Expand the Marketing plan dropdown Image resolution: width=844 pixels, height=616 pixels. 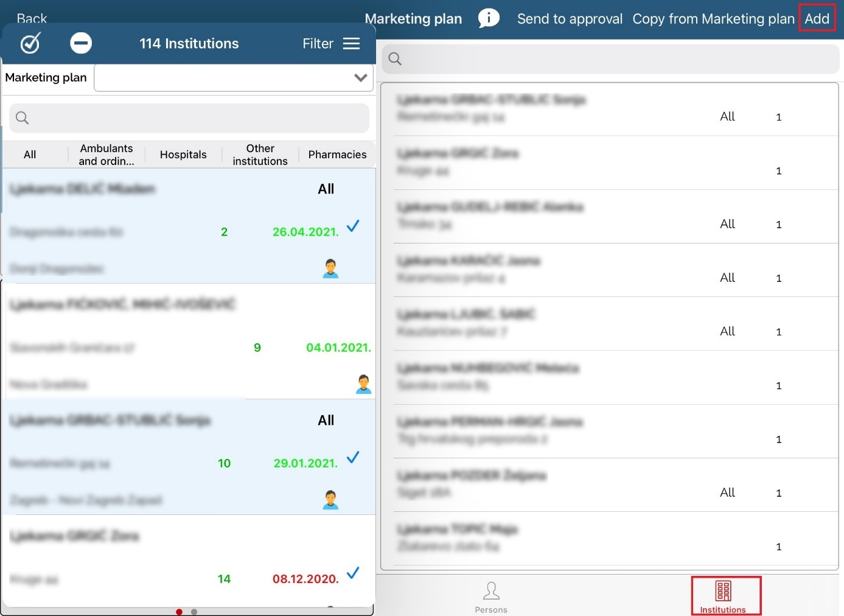click(360, 78)
